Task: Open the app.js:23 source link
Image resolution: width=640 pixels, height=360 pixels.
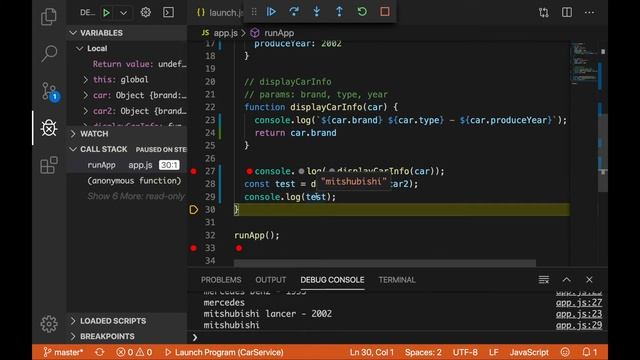Action: pos(579,314)
